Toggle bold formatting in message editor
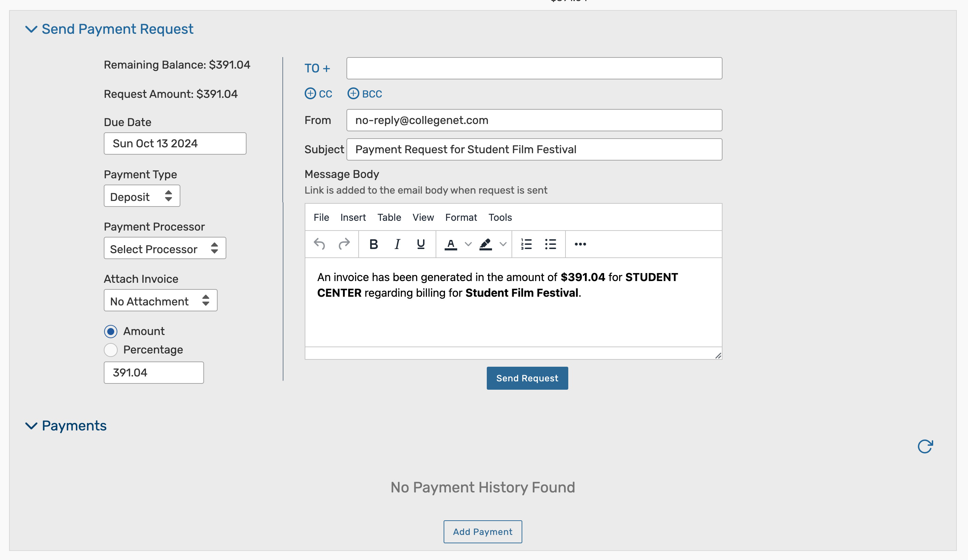Viewport: 968px width, 560px height. coord(373,244)
